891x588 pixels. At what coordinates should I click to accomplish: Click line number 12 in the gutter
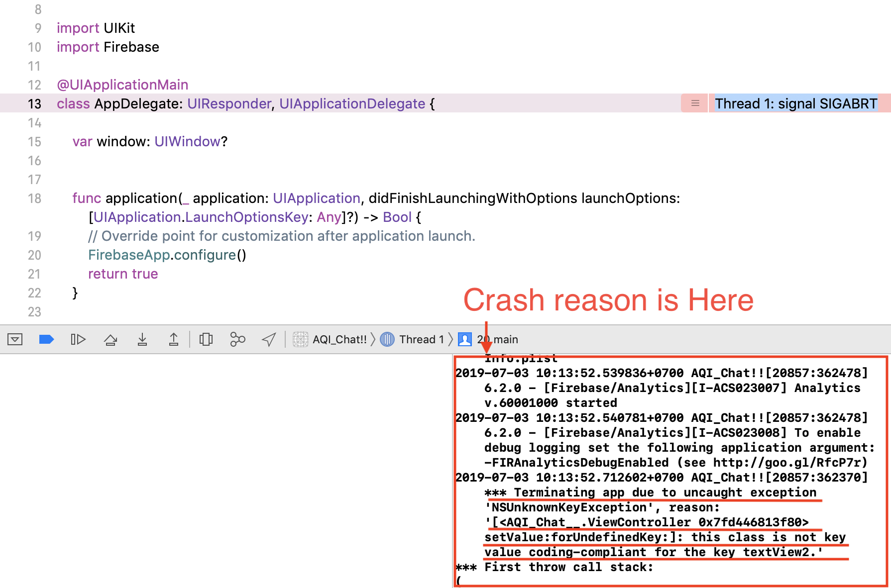coord(34,85)
